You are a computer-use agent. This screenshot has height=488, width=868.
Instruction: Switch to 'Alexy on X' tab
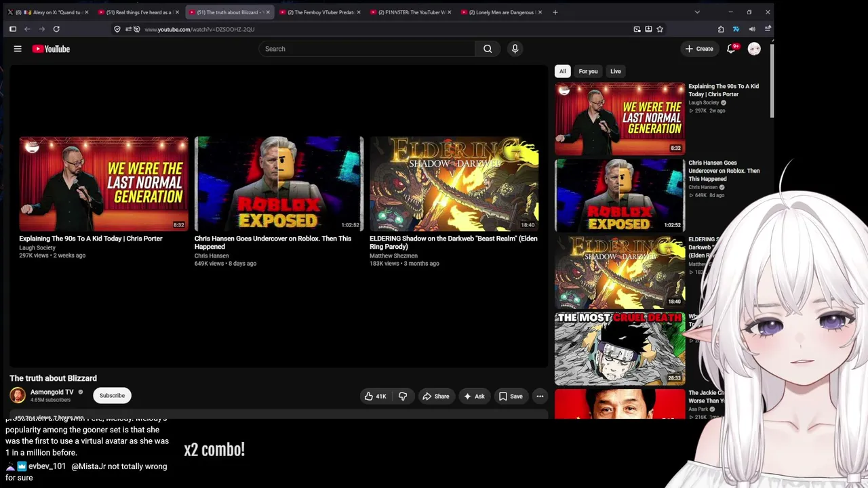tap(47, 12)
